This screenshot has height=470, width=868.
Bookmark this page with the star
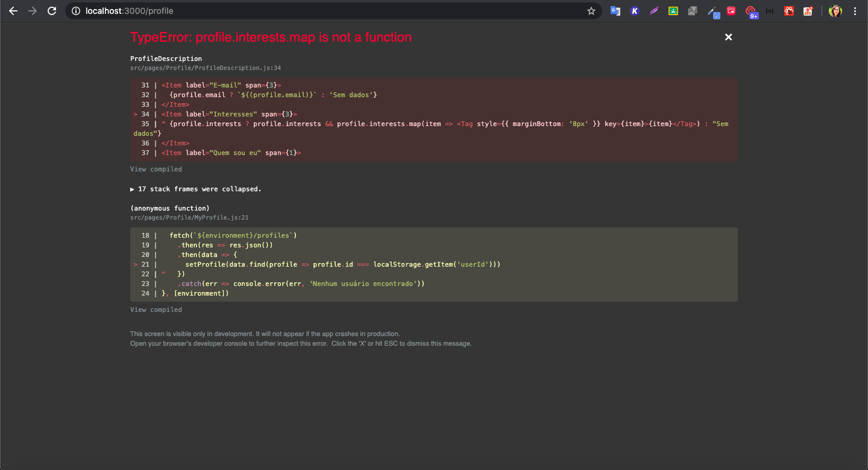591,10
